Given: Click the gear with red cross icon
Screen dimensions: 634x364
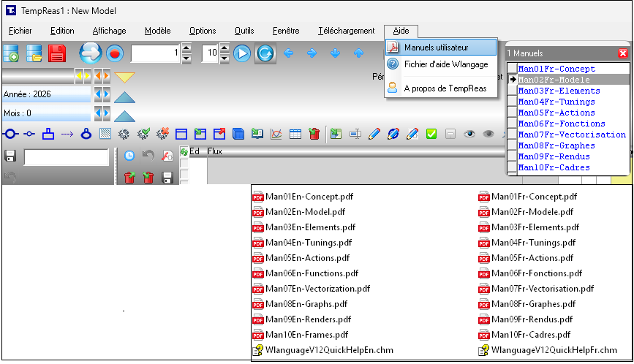Looking at the screenshot, I should pyautogui.click(x=162, y=133).
